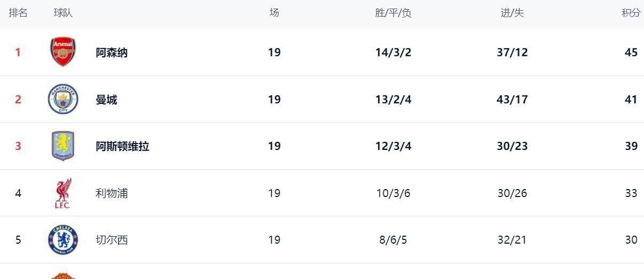
Task: Click the 43/17 goals figure
Action: click(512, 100)
